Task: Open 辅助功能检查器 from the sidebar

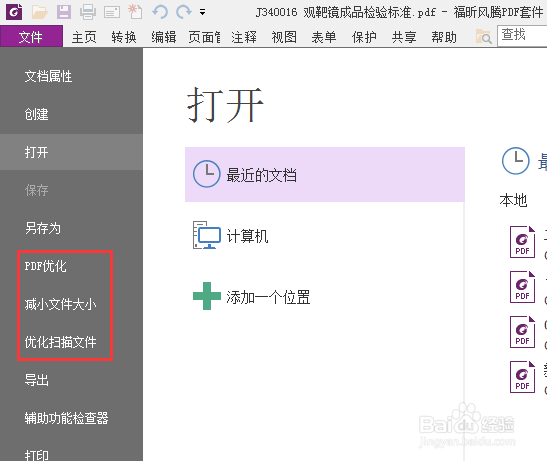Action: (x=71, y=418)
